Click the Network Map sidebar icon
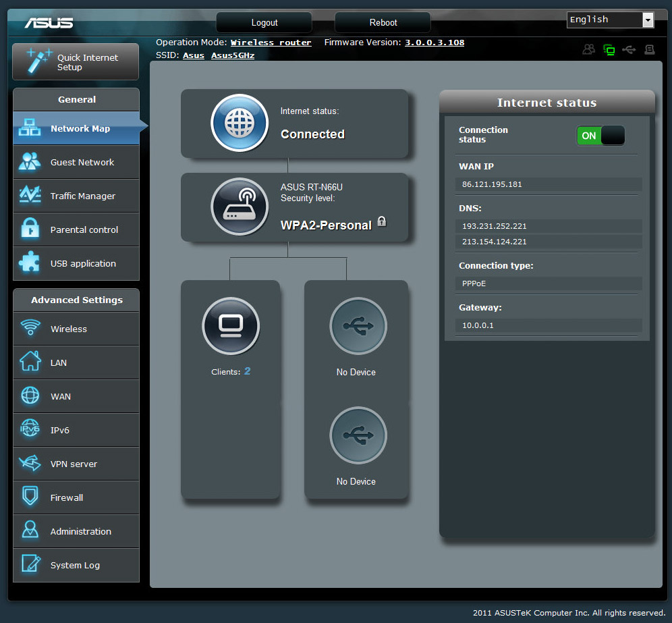The width and height of the screenshot is (672, 623). (x=30, y=128)
